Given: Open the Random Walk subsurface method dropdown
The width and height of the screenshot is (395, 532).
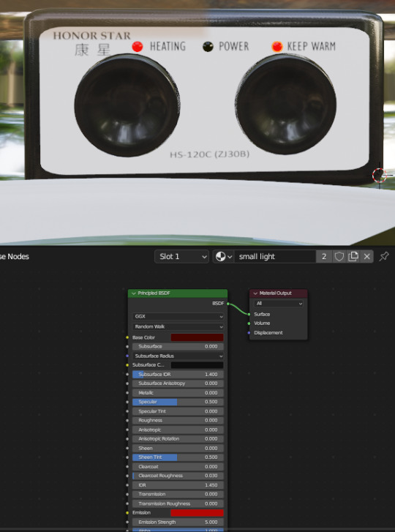Looking at the screenshot, I should [x=178, y=326].
